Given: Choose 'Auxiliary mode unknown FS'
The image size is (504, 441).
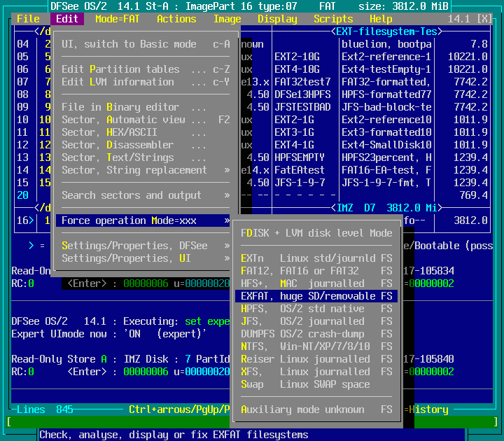Looking at the screenshot, I should pyautogui.click(x=316, y=409).
